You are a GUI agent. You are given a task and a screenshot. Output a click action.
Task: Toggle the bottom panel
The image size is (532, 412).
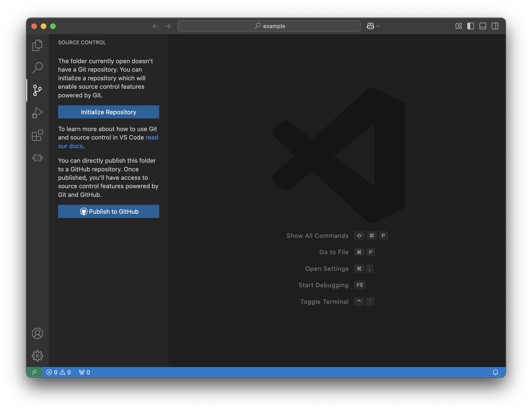pos(483,26)
